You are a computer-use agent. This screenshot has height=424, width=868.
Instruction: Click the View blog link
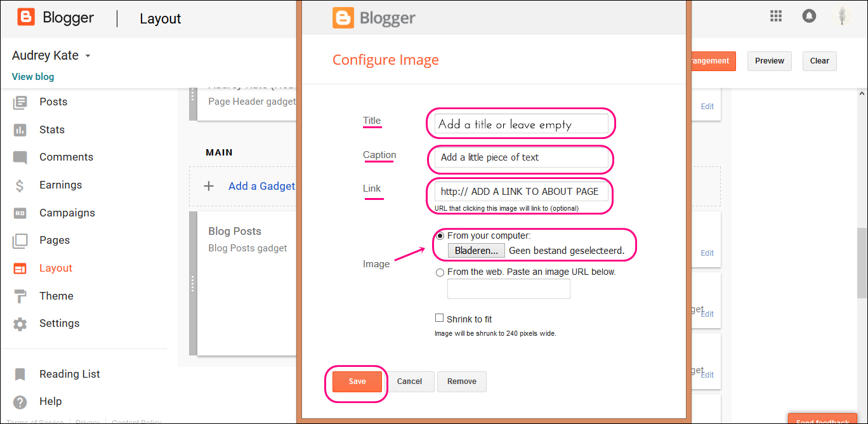[x=33, y=77]
